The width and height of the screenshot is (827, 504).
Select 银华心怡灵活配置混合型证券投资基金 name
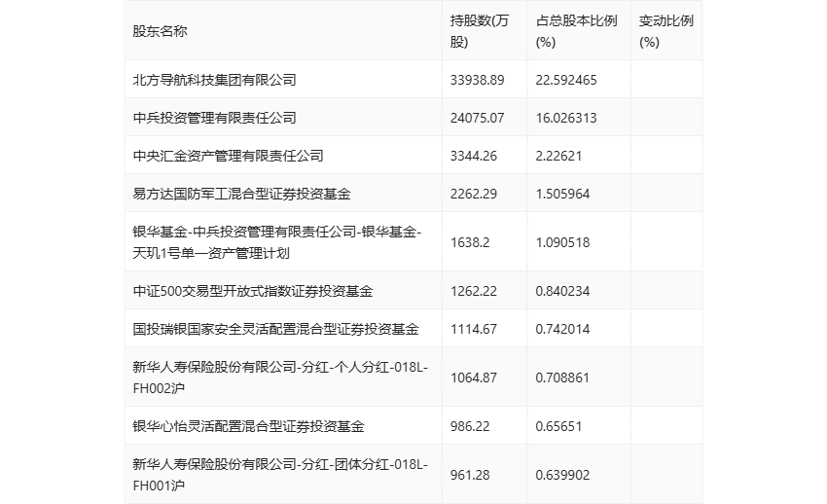point(248,426)
